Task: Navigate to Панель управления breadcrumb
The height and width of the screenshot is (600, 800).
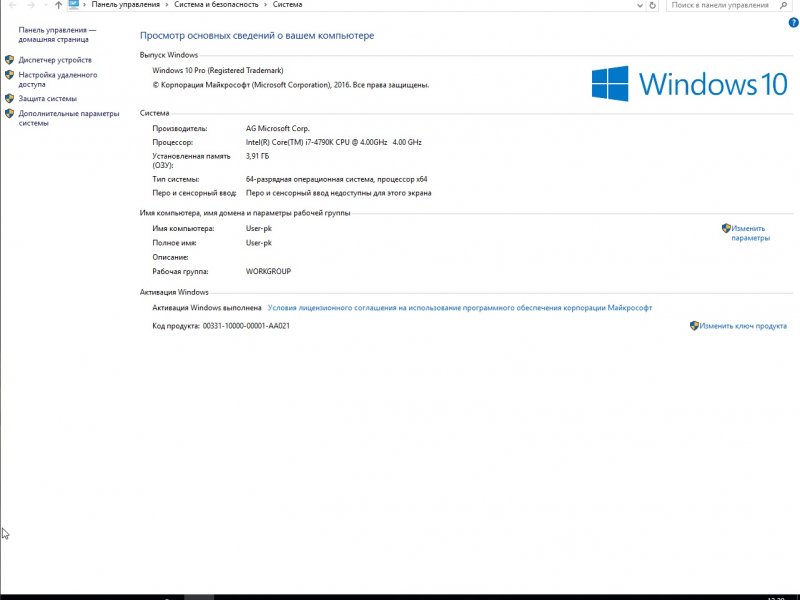Action: point(126,5)
